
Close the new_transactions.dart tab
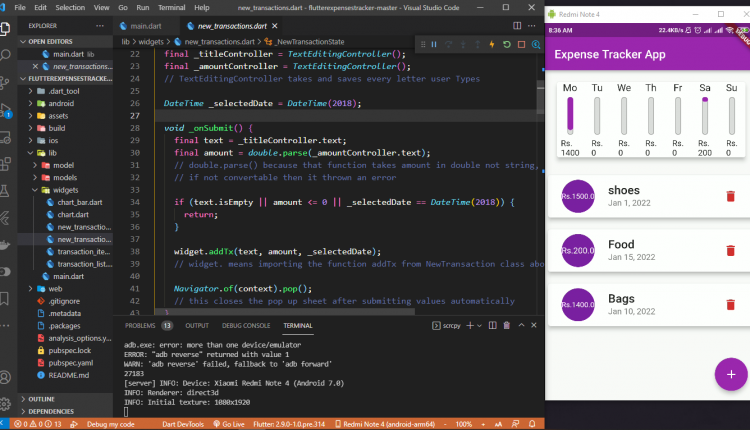275,26
